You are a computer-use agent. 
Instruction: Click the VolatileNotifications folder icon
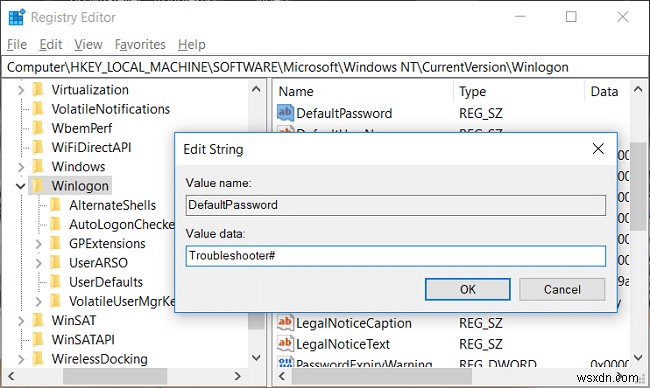[x=38, y=109]
